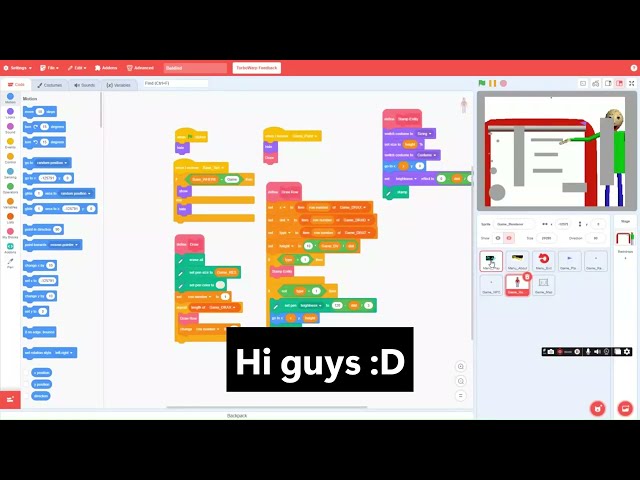Screen dimensions: 640x480
Task: Select the Variables block category
Action: click(x=10, y=204)
